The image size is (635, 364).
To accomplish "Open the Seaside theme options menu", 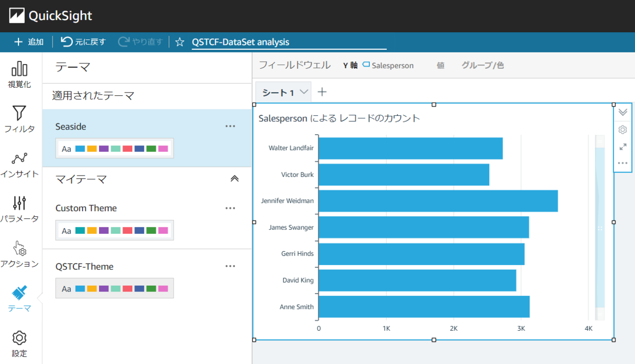I will 230,126.
